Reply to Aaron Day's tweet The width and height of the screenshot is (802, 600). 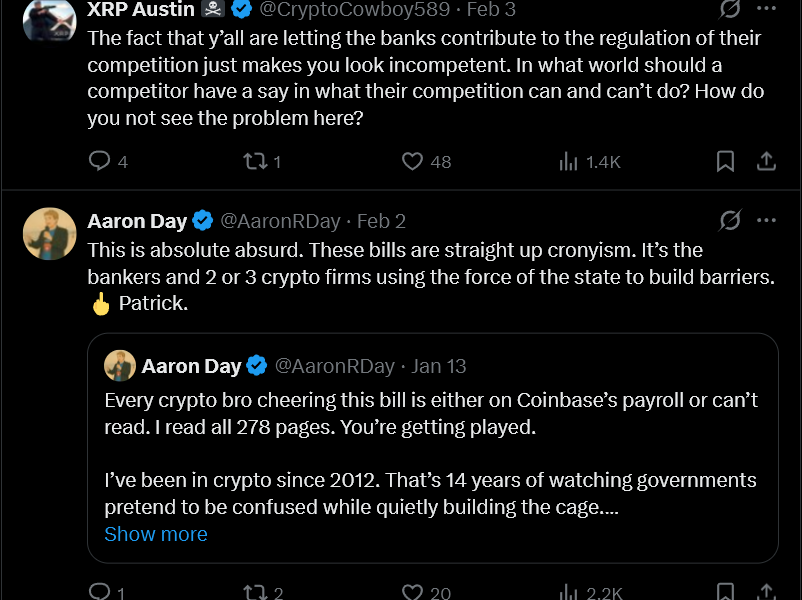click(100, 593)
